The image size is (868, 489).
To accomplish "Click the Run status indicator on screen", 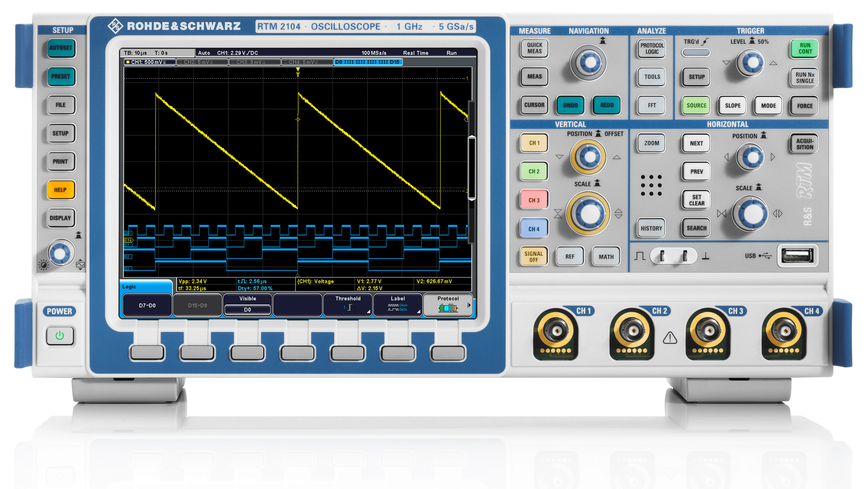I will [x=451, y=53].
